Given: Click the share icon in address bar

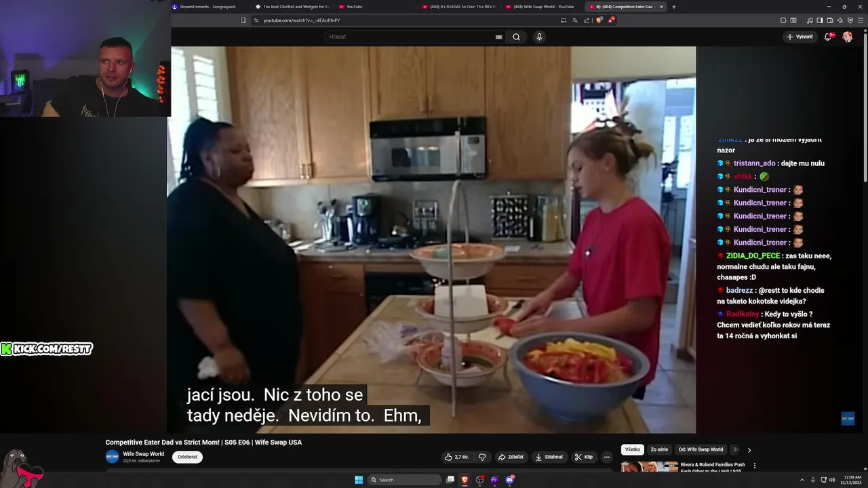Looking at the screenshot, I should pyautogui.click(x=587, y=20).
